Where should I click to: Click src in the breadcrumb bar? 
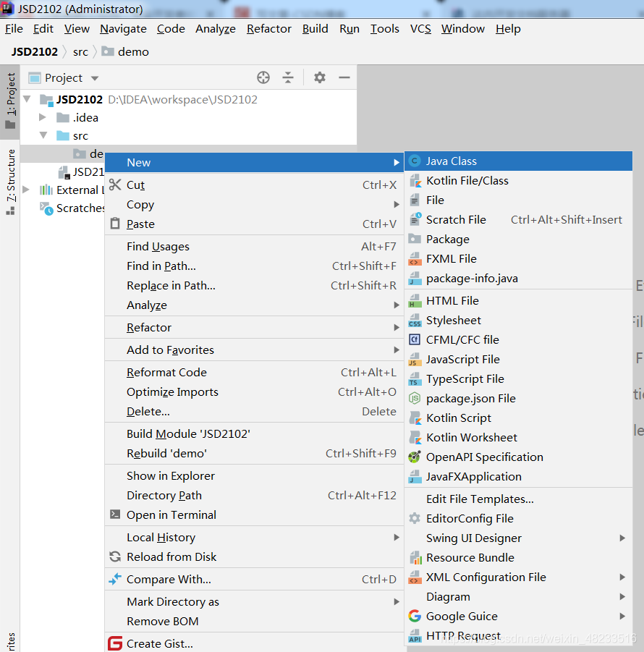(80, 52)
